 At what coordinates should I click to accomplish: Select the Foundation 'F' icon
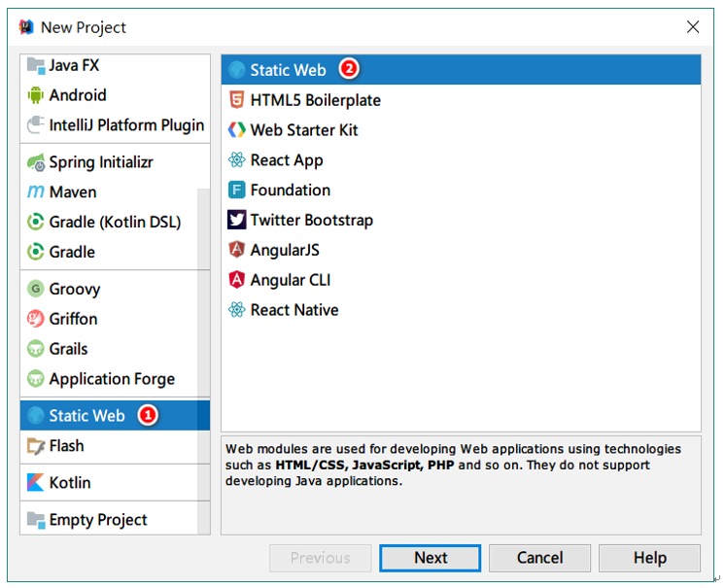pos(237,190)
